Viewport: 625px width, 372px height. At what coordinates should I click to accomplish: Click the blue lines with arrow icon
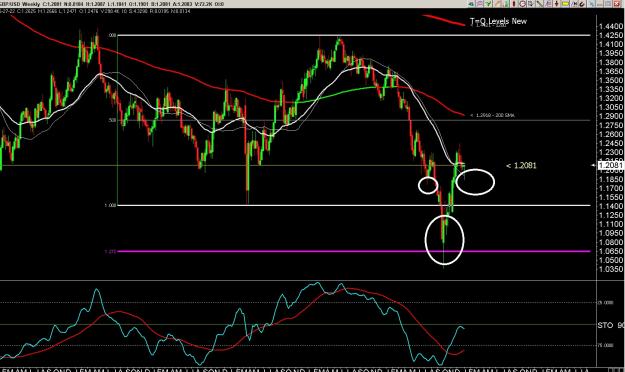(575, 4)
